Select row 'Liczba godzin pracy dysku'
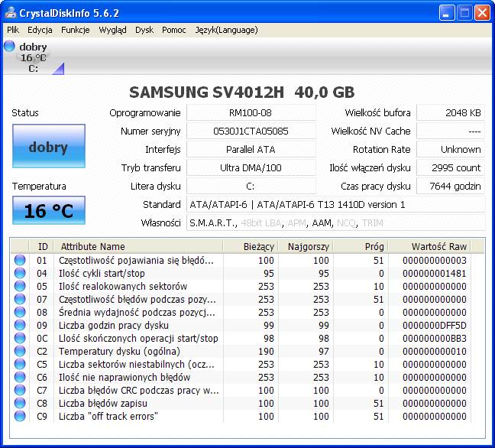 tap(241, 325)
